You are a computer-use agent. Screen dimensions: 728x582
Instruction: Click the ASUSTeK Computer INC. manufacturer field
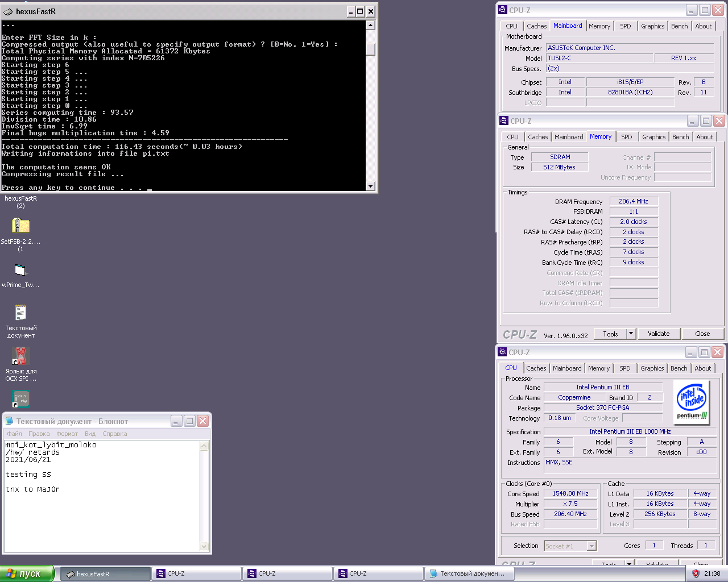pyautogui.click(x=630, y=48)
